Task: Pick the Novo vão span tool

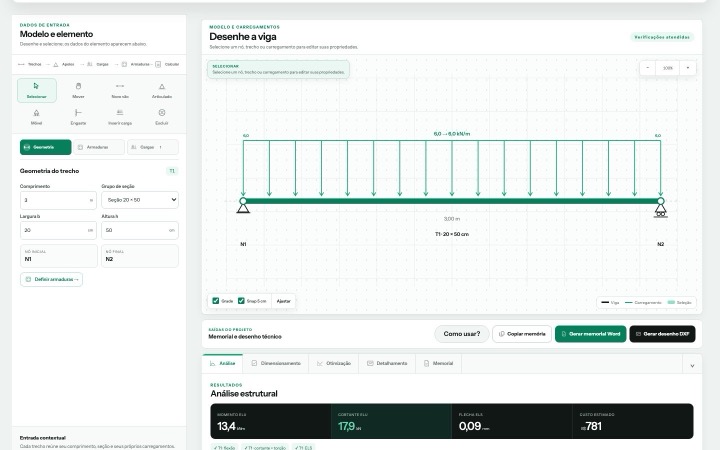Action: click(120, 90)
